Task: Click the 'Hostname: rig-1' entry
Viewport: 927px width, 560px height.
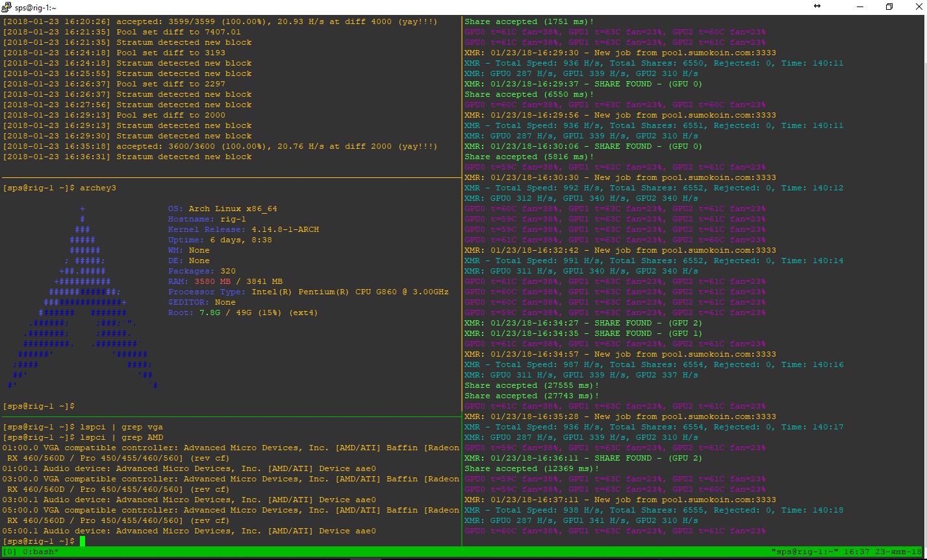Action: (207, 219)
